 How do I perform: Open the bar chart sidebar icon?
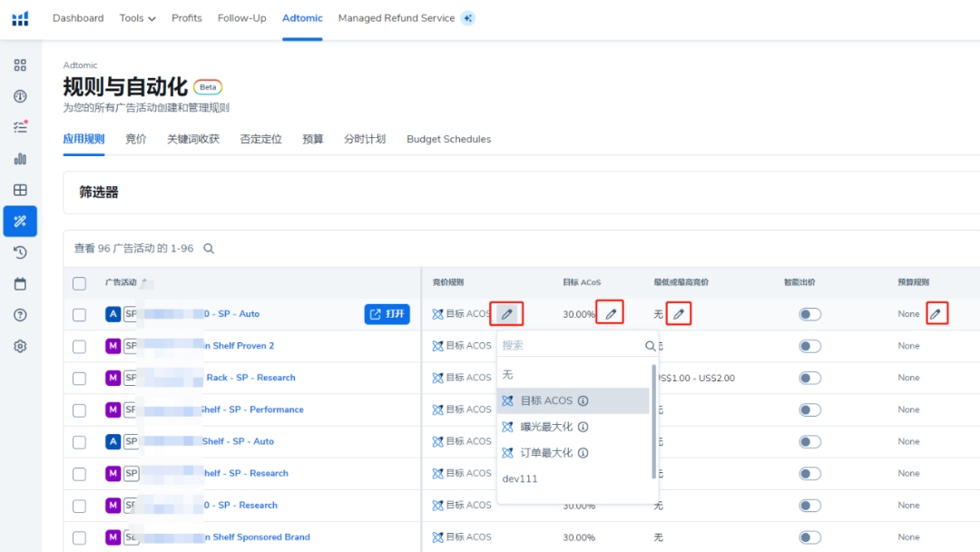click(20, 159)
